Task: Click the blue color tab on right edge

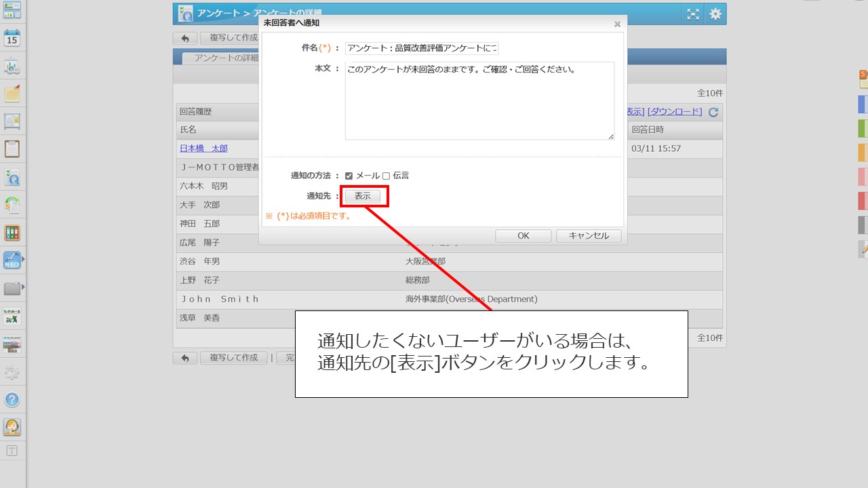Action: (863, 104)
